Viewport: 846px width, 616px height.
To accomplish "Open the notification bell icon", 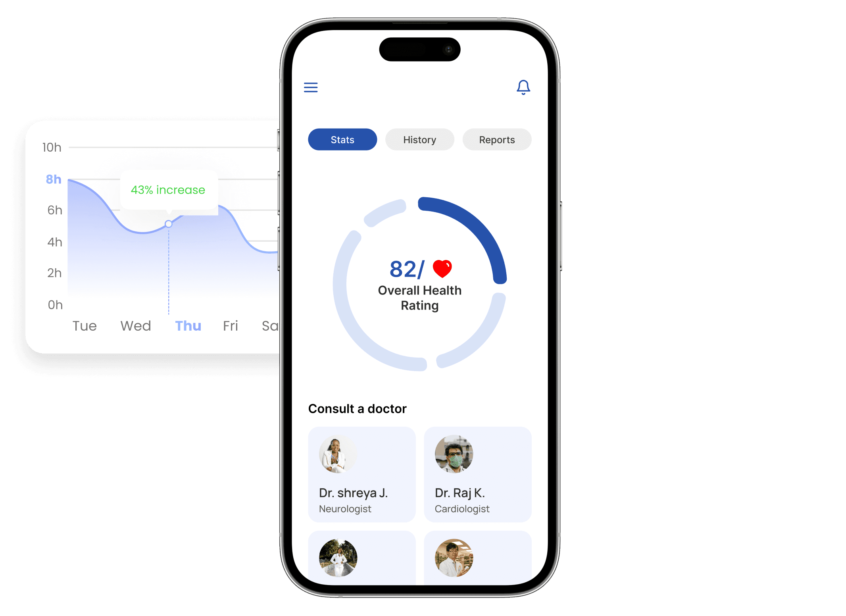I will 523,86.
